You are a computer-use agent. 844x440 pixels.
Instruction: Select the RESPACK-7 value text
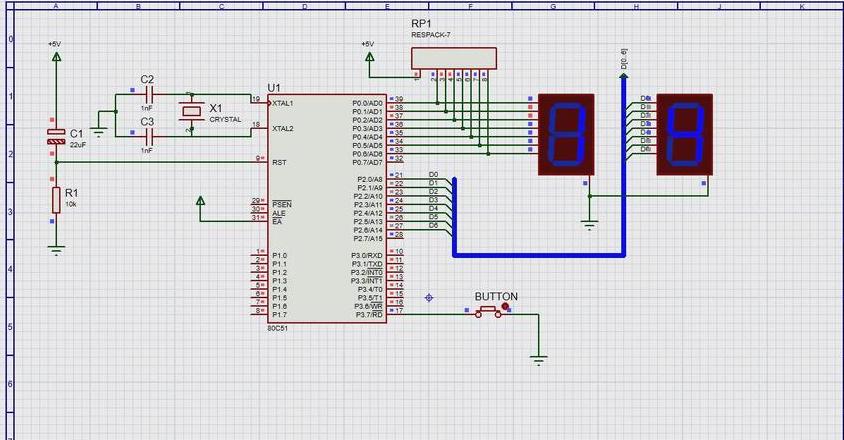[x=431, y=35]
